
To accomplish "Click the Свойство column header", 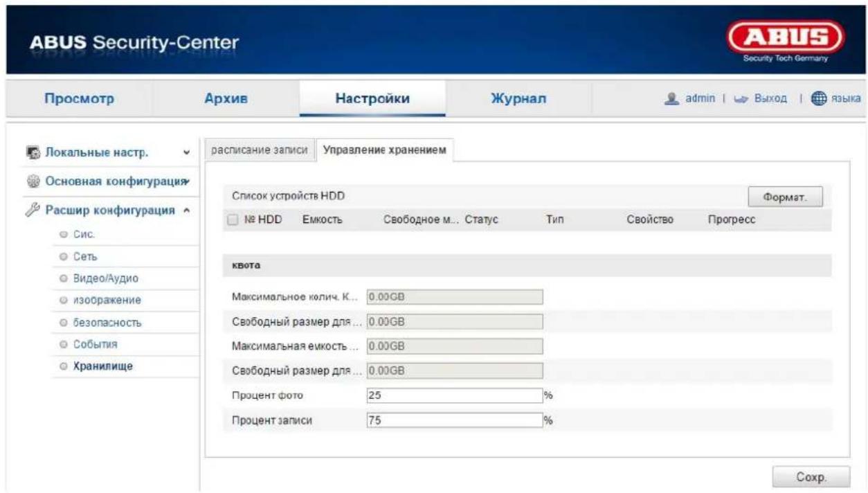I will click(648, 220).
